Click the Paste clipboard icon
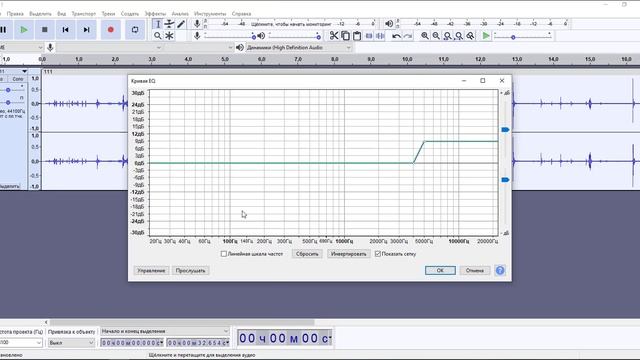The width and height of the screenshot is (640, 360). click(x=357, y=36)
